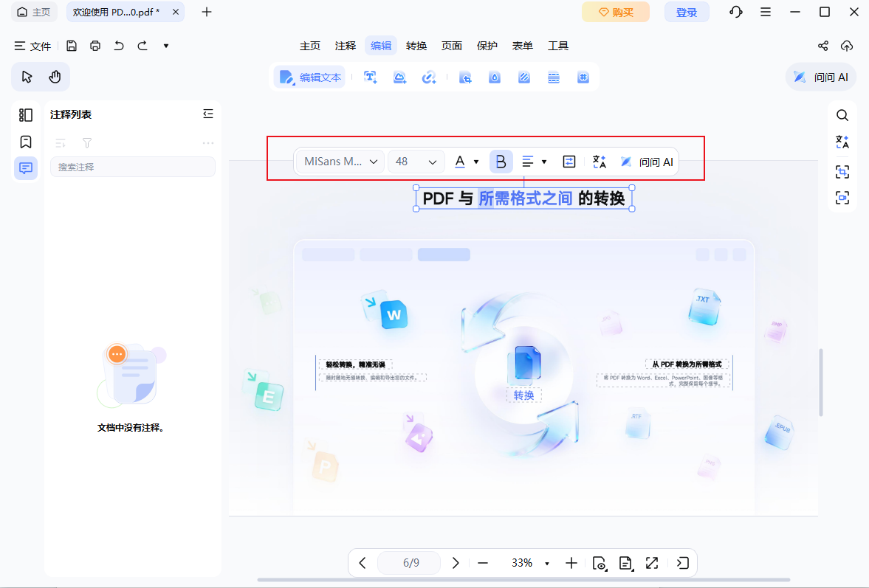Go to the 主页 home tab in title bar

pos(34,13)
